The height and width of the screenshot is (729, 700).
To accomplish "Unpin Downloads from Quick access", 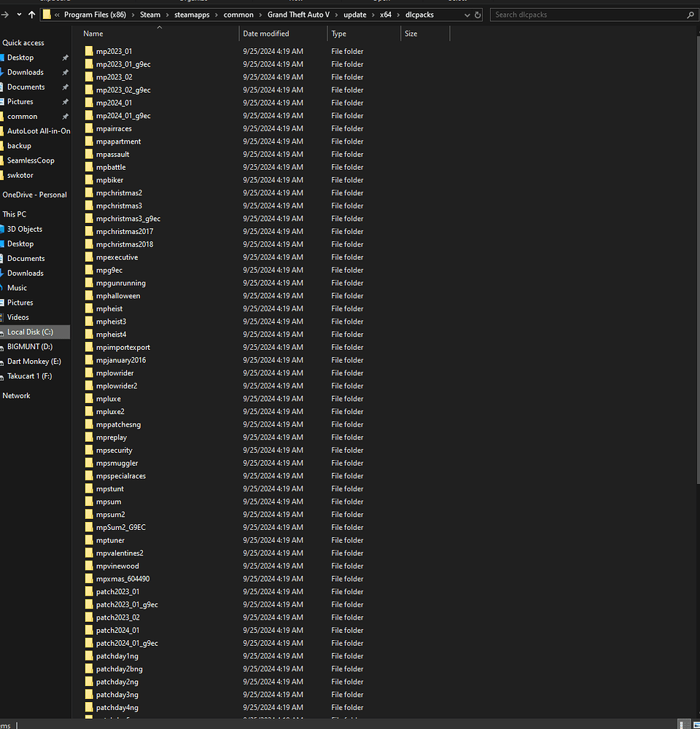I will coord(64,72).
